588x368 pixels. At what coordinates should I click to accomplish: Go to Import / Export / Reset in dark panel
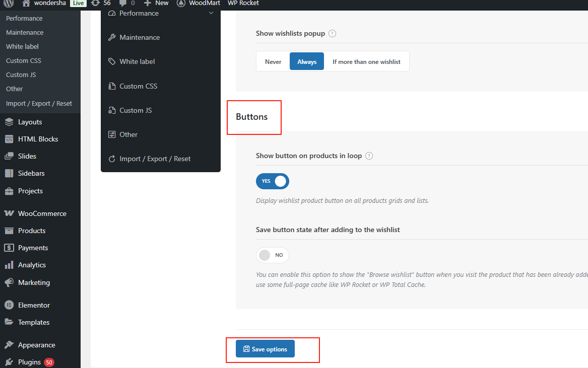(x=155, y=159)
